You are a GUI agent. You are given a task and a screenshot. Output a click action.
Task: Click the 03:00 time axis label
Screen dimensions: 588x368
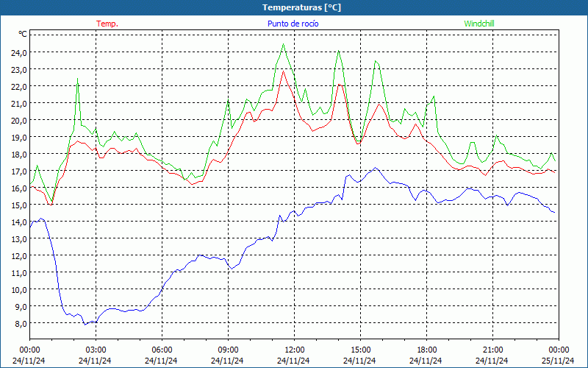click(x=96, y=350)
